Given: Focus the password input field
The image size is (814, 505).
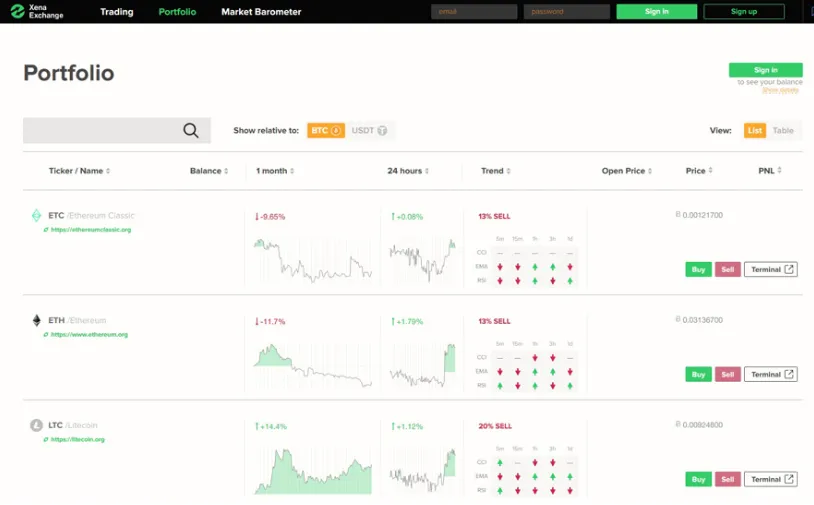Looking at the screenshot, I should pos(566,11).
